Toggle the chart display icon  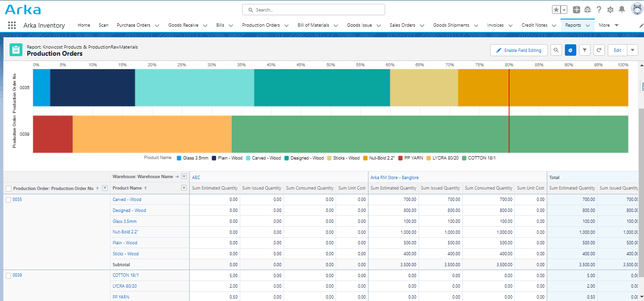[570, 50]
